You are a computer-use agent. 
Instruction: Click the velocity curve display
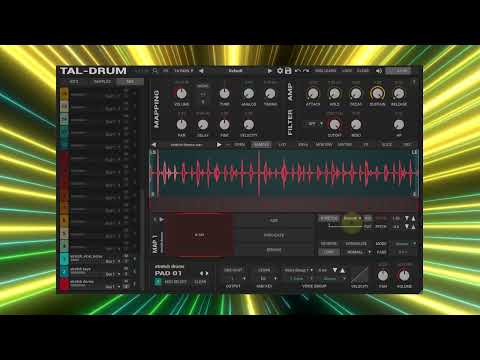[359, 275]
